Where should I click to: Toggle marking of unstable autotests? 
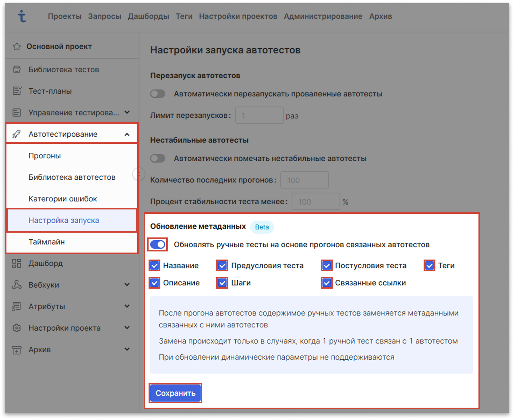pyautogui.click(x=157, y=159)
